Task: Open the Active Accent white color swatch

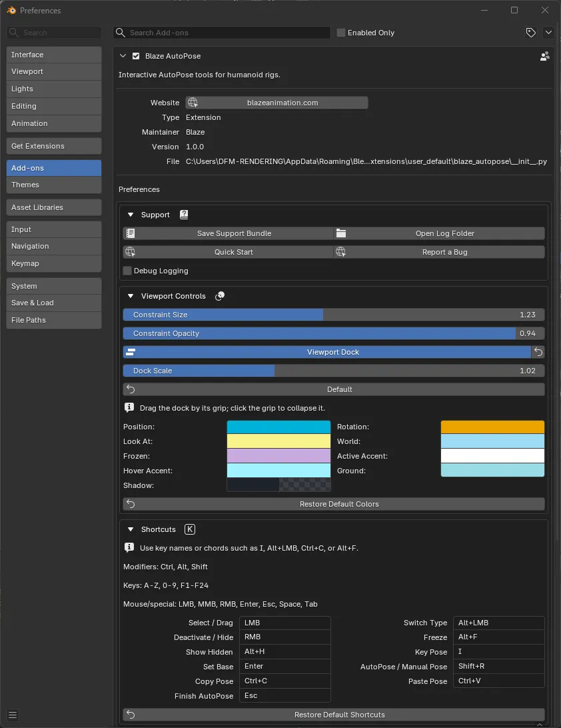Action: click(x=492, y=456)
